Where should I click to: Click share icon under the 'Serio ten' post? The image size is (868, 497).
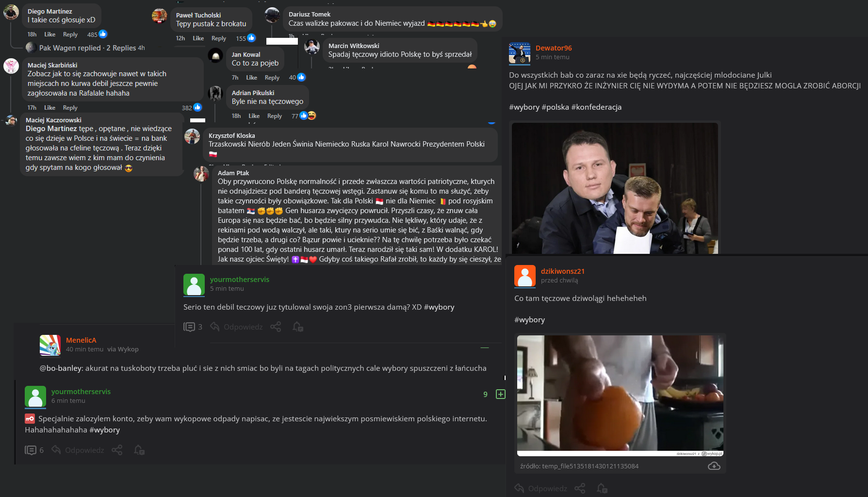(276, 327)
